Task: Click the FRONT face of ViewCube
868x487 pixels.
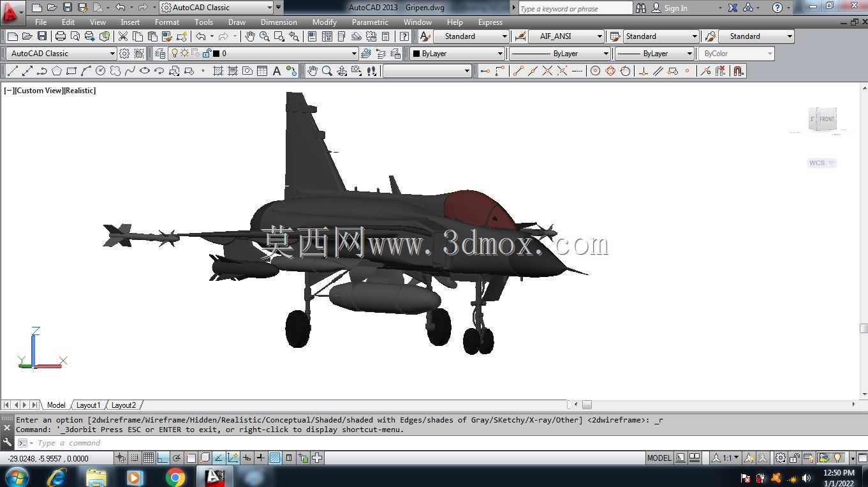Action: [x=826, y=119]
